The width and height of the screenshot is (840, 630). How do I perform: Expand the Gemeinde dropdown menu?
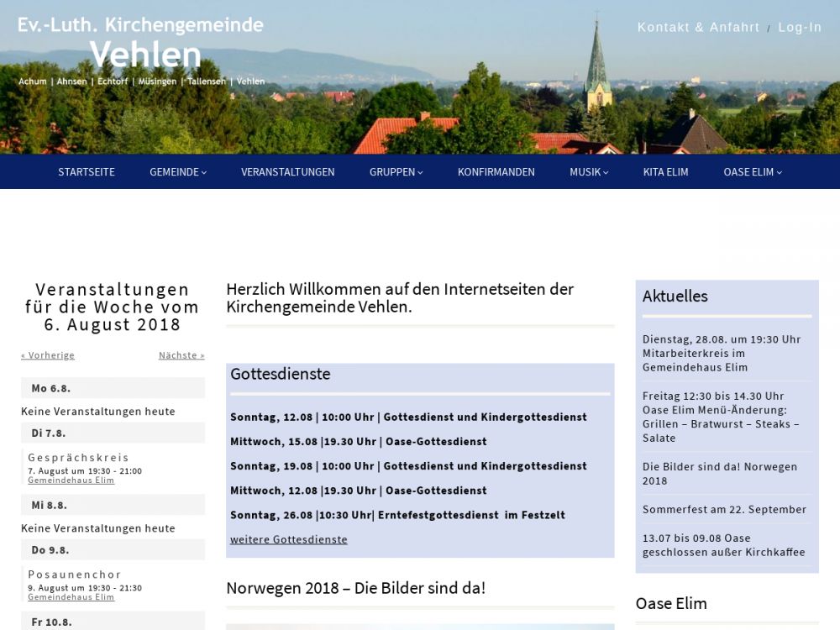(177, 172)
